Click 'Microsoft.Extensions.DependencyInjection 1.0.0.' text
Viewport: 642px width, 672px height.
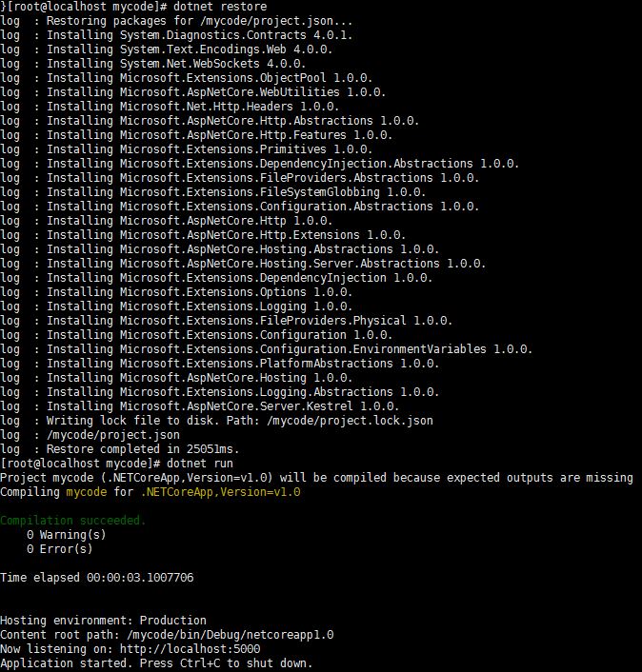[276, 278]
